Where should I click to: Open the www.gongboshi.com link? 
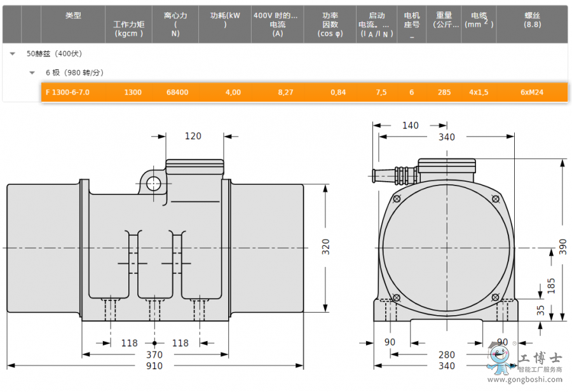tap(524, 380)
